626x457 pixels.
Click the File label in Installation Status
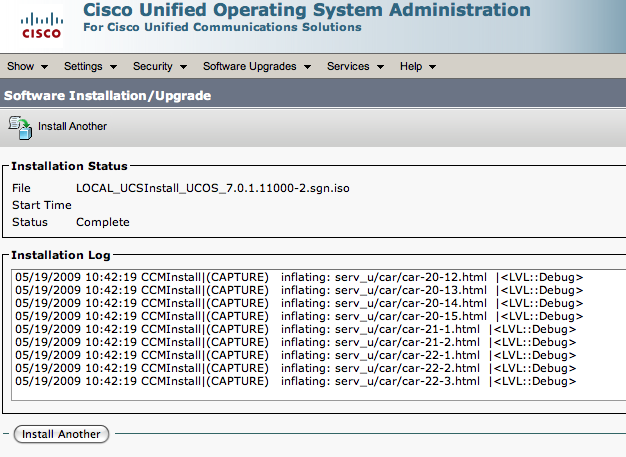point(21,188)
